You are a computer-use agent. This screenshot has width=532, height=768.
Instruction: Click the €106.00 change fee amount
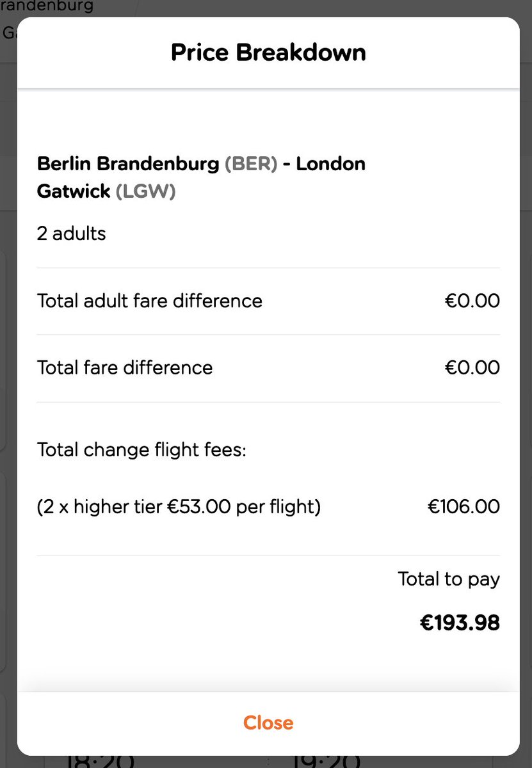(x=463, y=507)
